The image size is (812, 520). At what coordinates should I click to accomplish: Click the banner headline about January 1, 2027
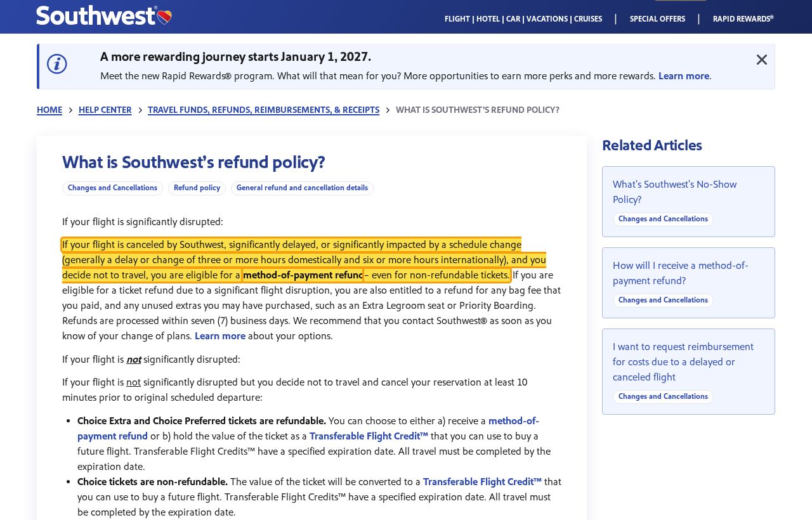tap(235, 57)
